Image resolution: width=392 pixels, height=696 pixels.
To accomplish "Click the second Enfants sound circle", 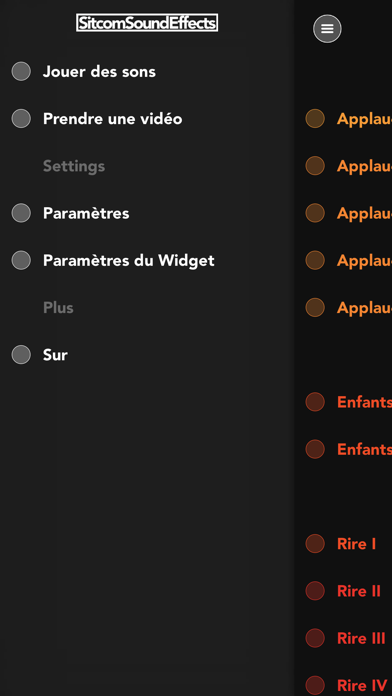I will [315, 449].
